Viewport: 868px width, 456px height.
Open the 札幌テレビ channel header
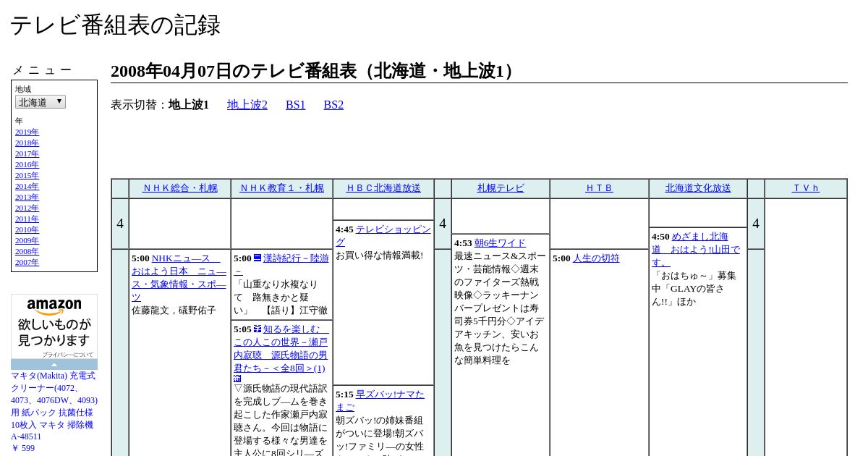pyautogui.click(x=501, y=188)
